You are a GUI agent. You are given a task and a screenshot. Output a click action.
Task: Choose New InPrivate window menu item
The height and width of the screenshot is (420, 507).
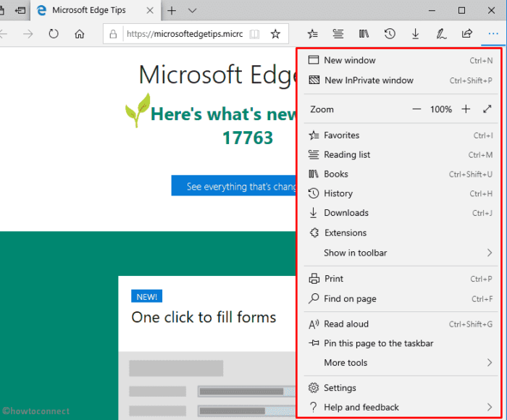pyautogui.click(x=401, y=80)
